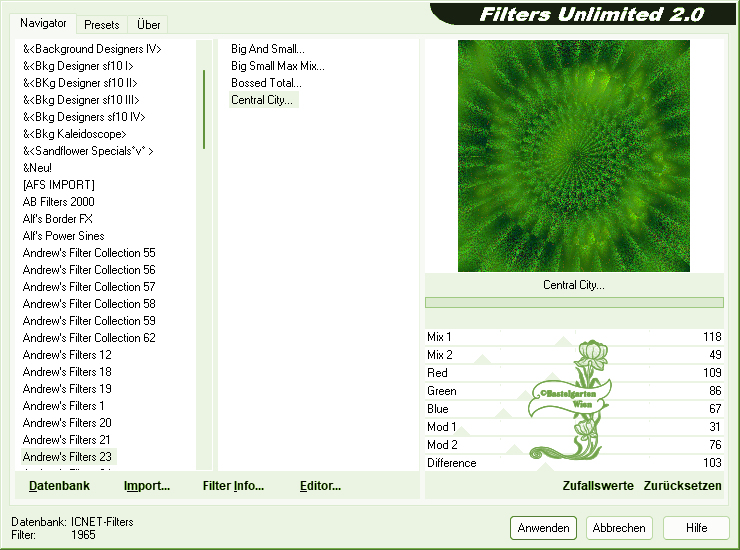
Task: Apply the filter with Anwenden
Action: point(543,528)
